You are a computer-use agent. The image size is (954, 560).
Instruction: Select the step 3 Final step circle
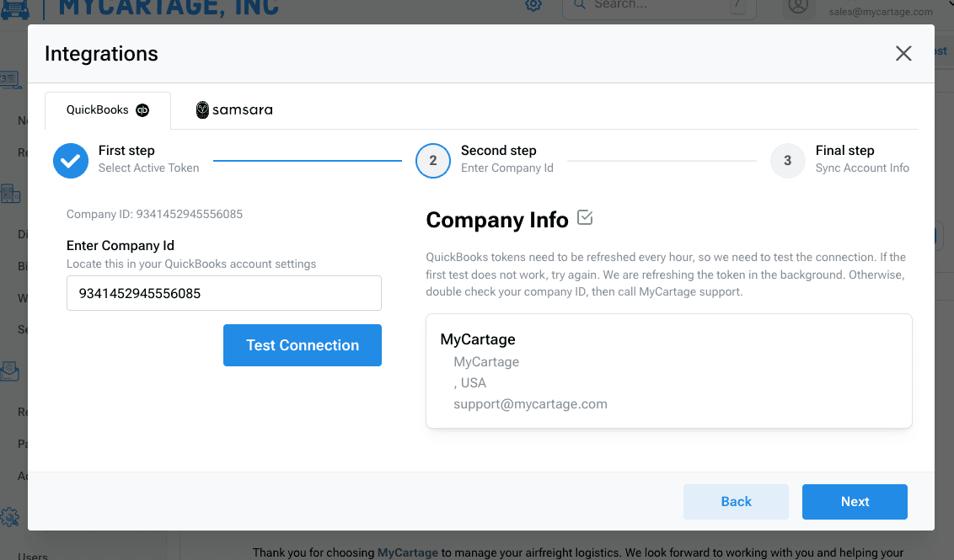(788, 161)
